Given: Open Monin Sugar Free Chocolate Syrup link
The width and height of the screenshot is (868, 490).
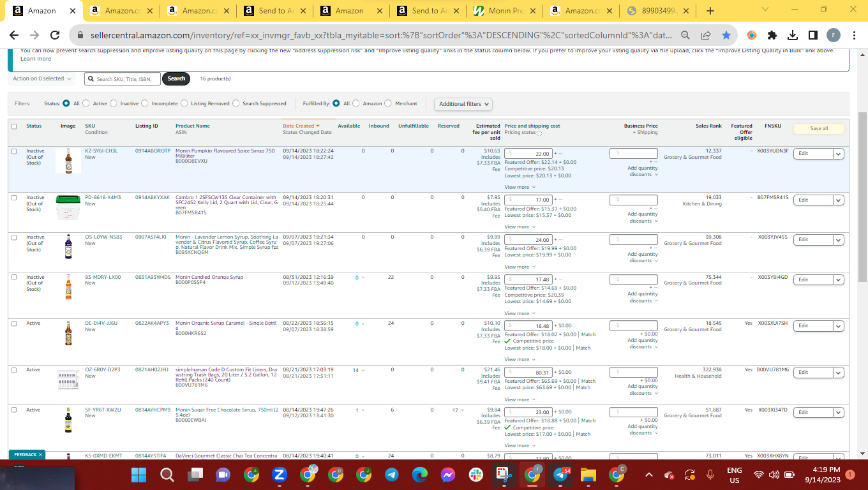Looking at the screenshot, I should (227, 412).
